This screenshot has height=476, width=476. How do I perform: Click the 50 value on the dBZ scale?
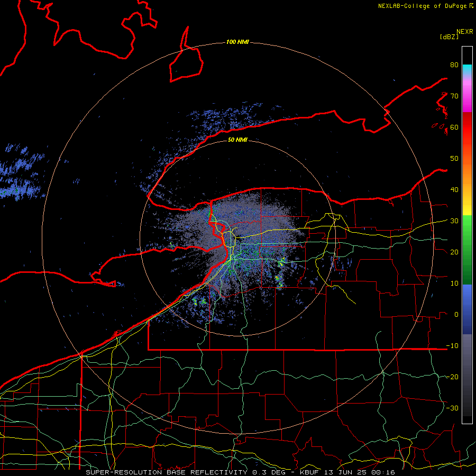pos(454,159)
